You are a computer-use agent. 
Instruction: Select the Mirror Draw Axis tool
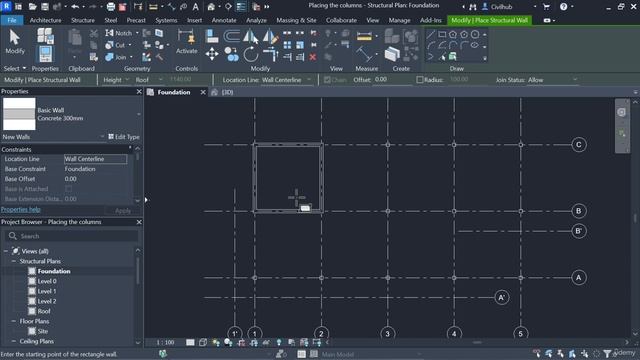[x=270, y=36]
